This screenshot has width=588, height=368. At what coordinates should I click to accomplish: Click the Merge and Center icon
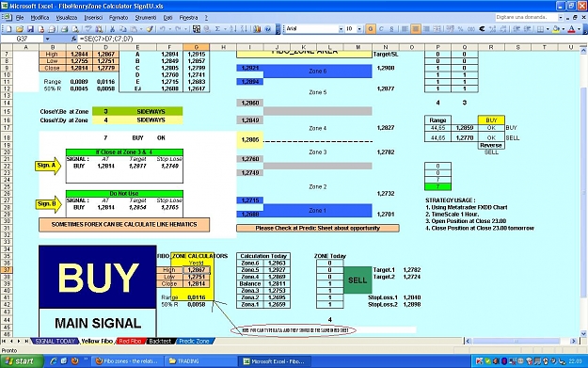click(x=437, y=29)
